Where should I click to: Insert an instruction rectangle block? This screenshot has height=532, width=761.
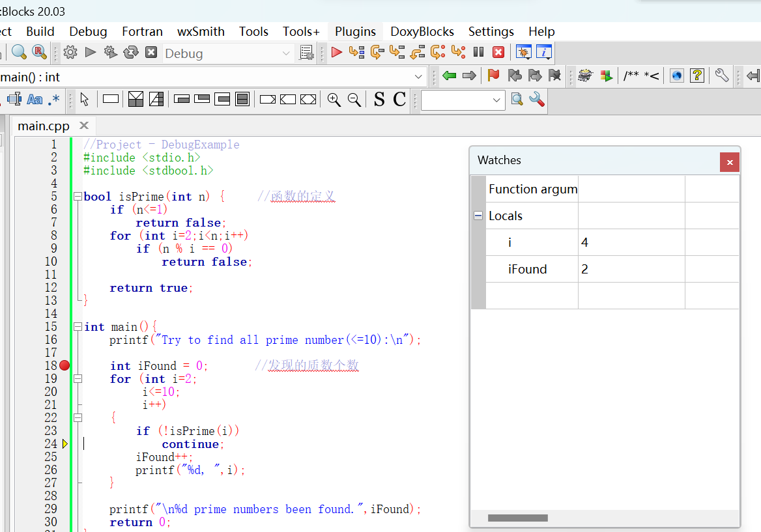[x=111, y=99]
